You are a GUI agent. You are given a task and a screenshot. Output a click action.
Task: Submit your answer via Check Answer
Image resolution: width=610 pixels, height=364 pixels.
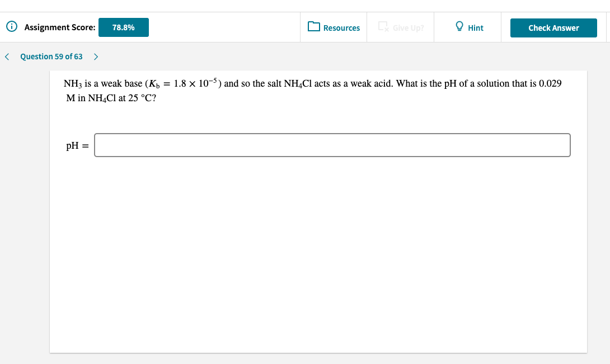coord(553,27)
